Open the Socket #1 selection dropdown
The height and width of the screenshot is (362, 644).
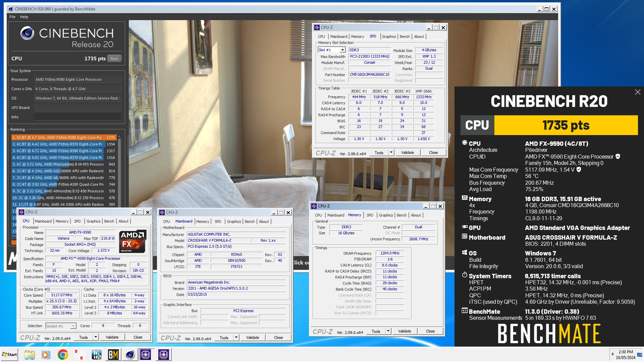(73, 326)
